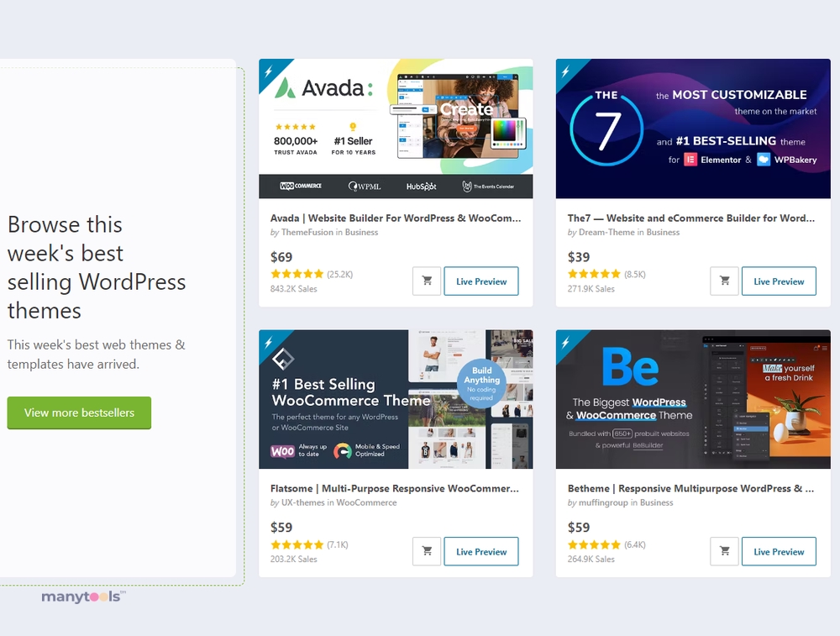Click the (25.2K) rating count

click(339, 275)
